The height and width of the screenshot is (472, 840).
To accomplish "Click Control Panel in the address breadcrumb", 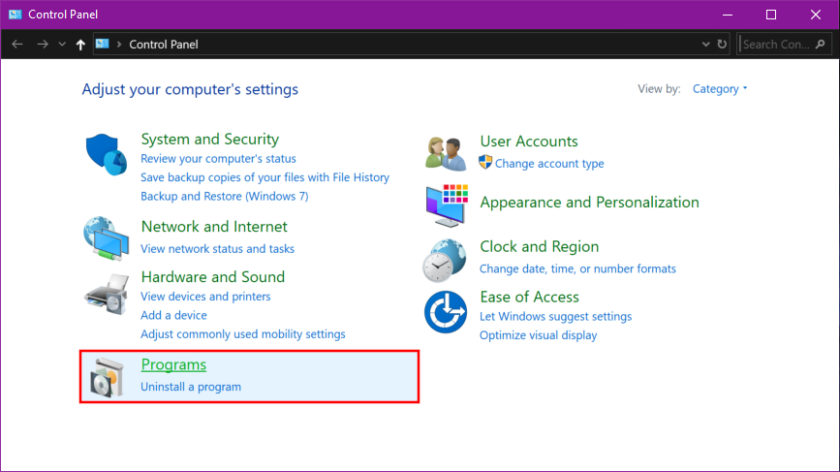I will (163, 44).
